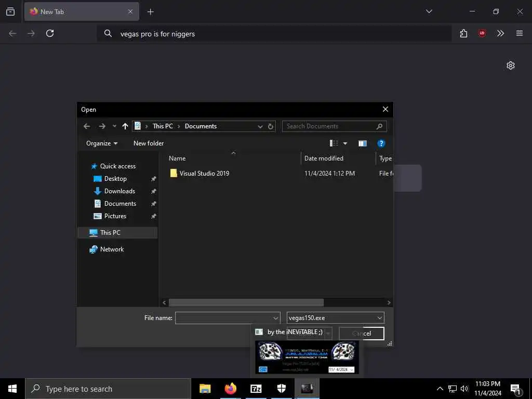
Task: Unpin Downloads using its pin icon
Action: [x=153, y=191]
